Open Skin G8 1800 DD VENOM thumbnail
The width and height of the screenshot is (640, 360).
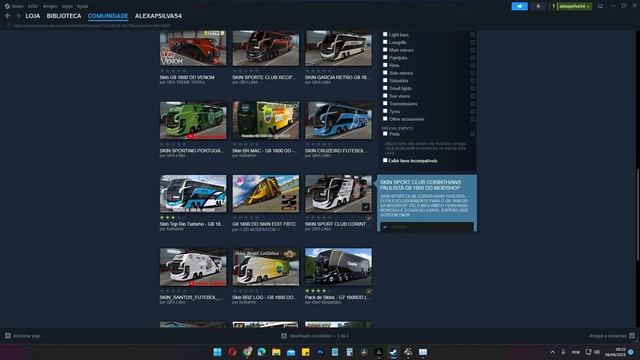pos(193,48)
